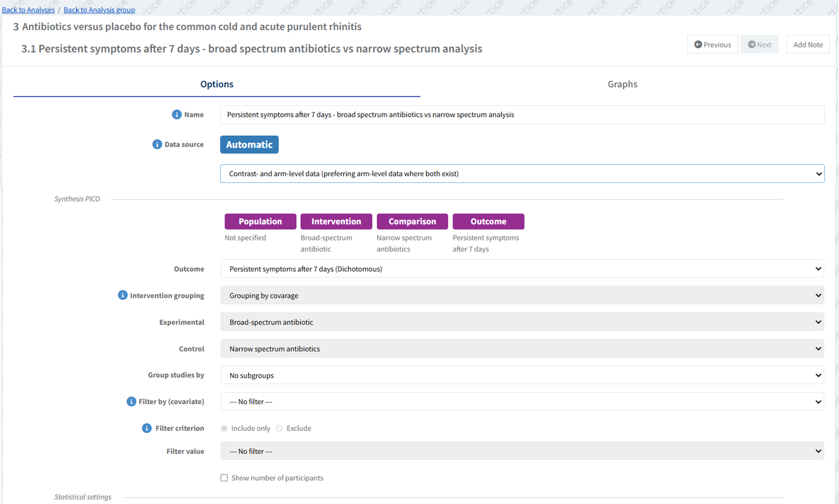Select the Options tab
The height and width of the screenshot is (504, 839).
pyautogui.click(x=217, y=84)
